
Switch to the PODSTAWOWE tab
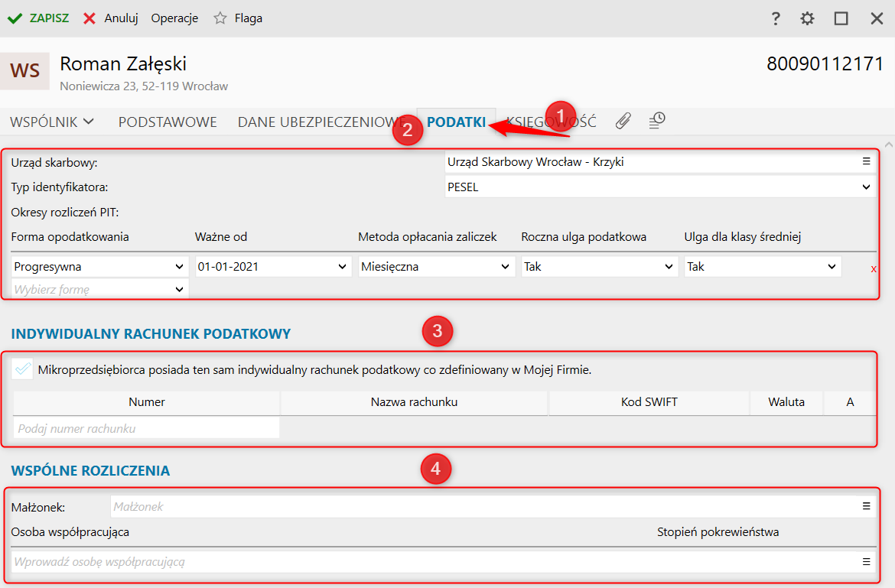tap(168, 122)
